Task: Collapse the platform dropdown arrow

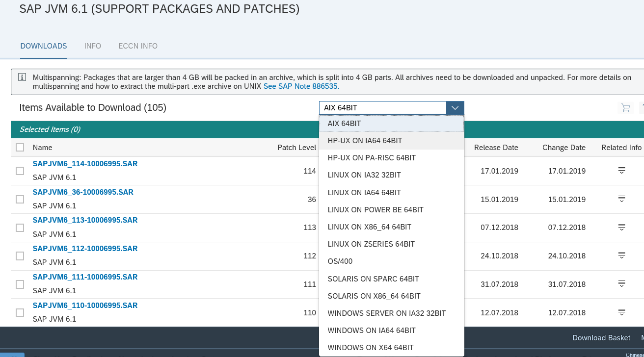Action: [455, 108]
